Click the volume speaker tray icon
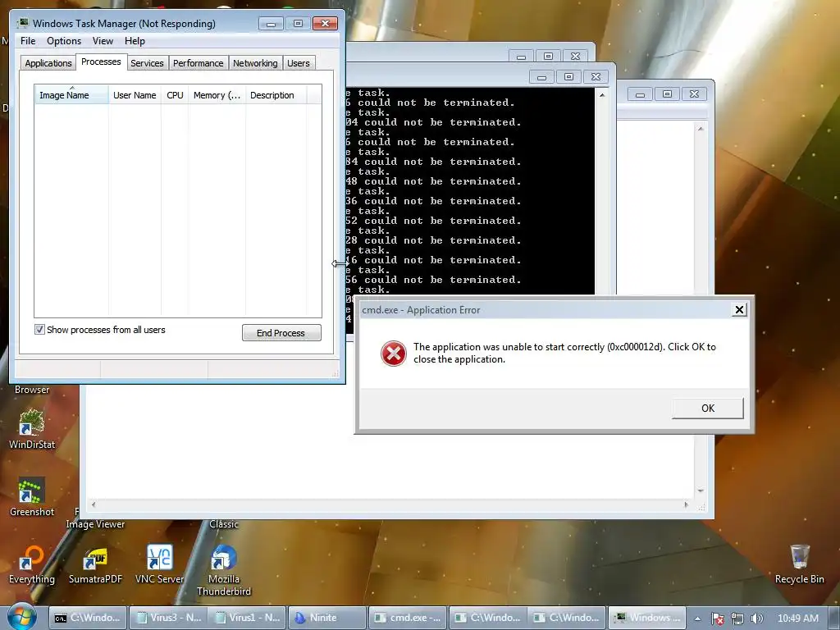 point(756,619)
